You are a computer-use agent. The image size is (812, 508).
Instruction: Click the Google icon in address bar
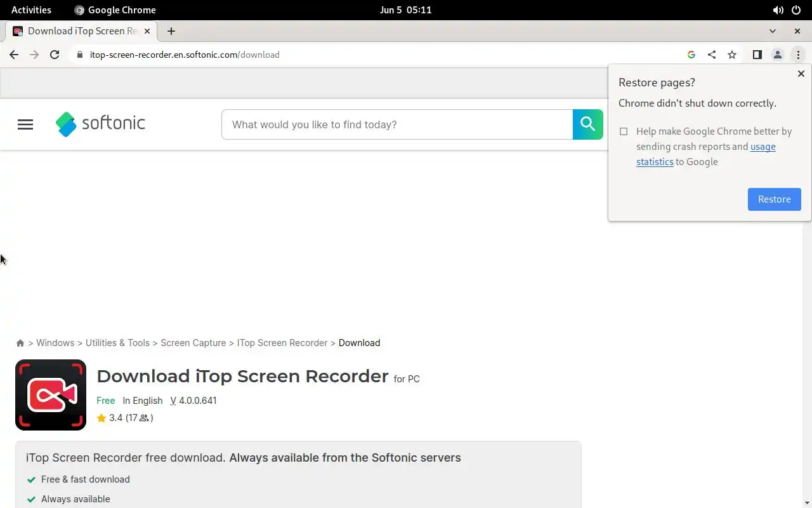(x=691, y=55)
